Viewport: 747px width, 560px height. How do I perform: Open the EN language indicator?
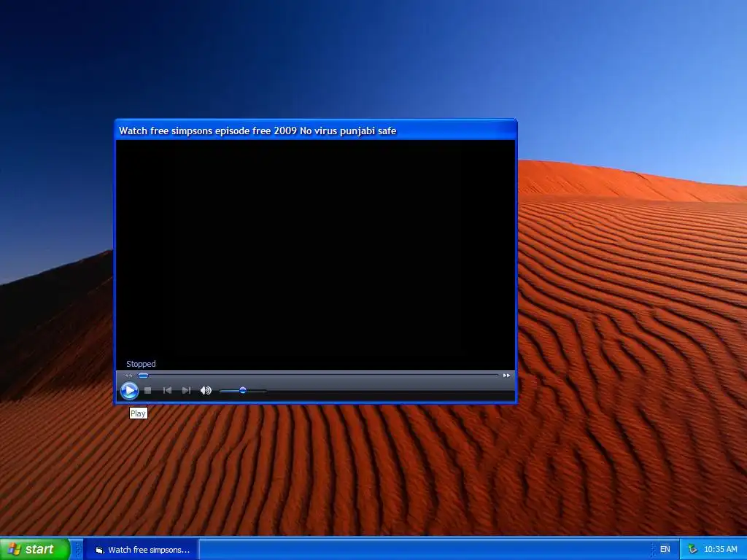pos(665,550)
